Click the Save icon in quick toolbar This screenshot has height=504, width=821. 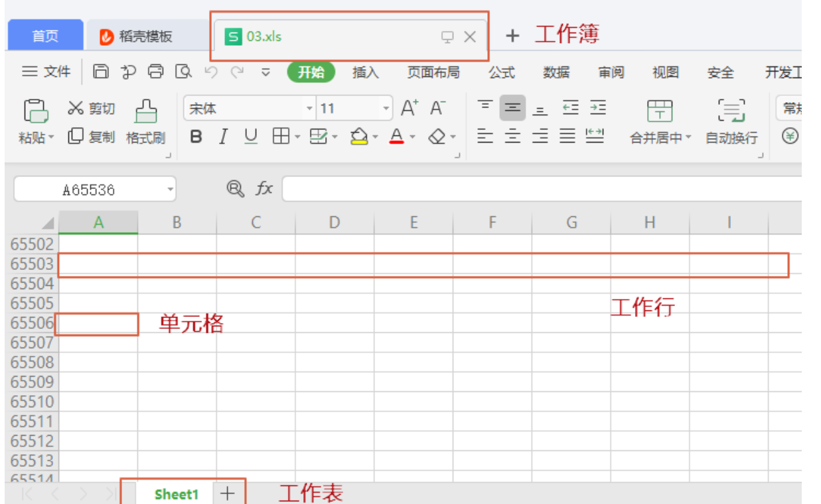[x=101, y=72]
